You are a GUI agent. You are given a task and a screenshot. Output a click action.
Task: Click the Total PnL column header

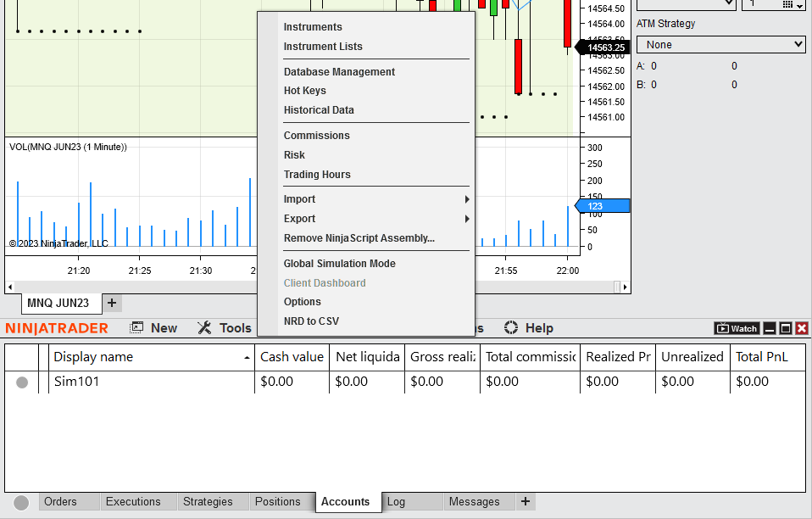pos(767,357)
